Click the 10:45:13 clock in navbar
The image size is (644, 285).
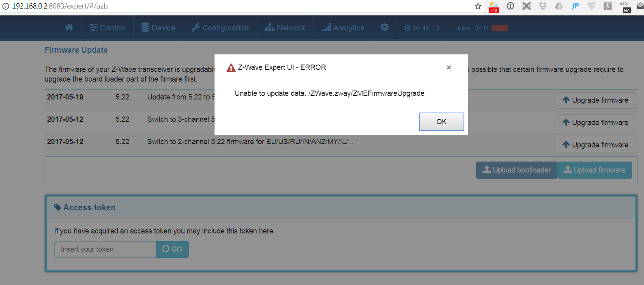click(x=422, y=28)
